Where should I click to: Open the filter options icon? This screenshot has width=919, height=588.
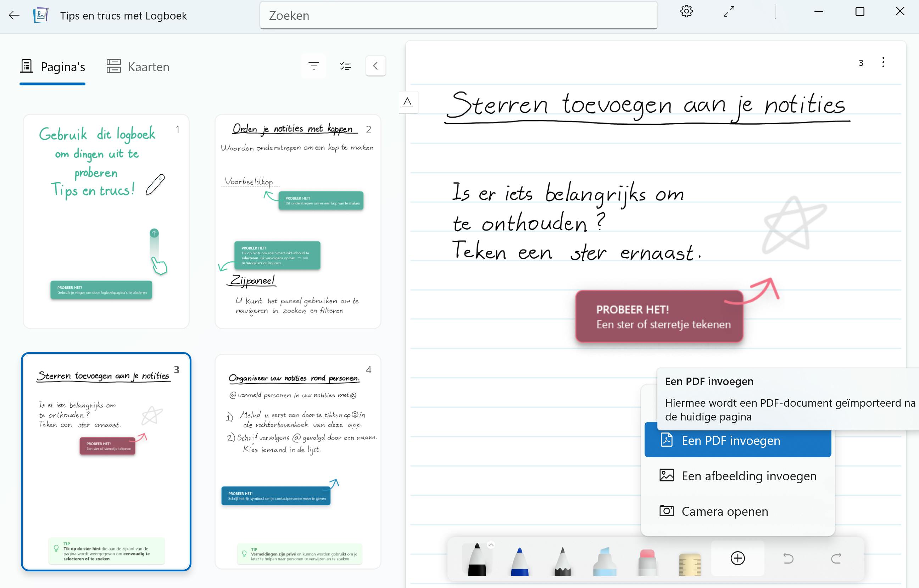(314, 66)
